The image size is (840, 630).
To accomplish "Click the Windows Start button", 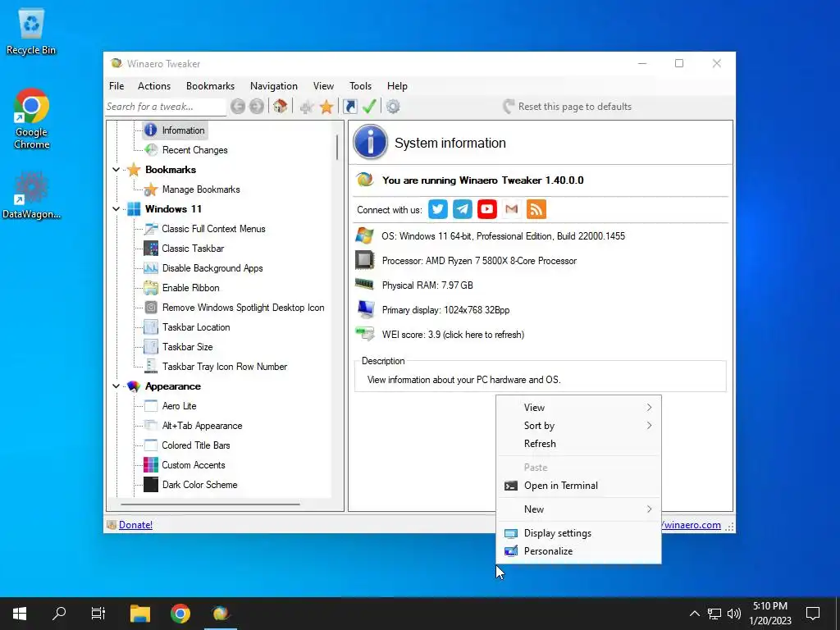I will pyautogui.click(x=20, y=614).
